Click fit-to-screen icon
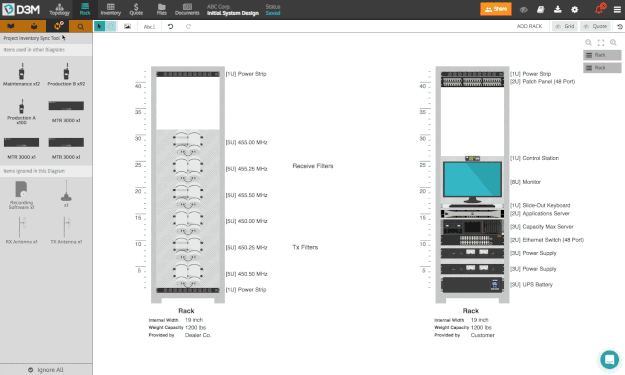Screen dimensions: 625x375 (601, 43)
